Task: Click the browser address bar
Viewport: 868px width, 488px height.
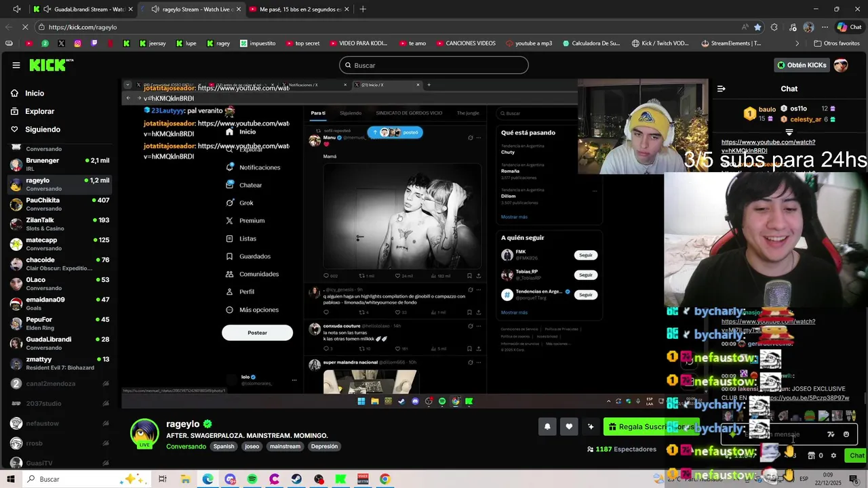Action: (387, 27)
